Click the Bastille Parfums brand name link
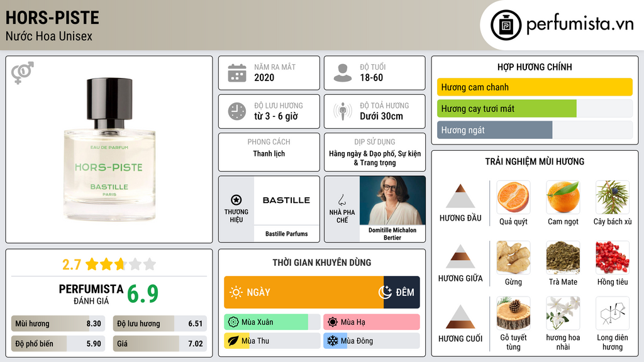Image resolution: width=644 pixels, height=362 pixels. click(x=286, y=234)
